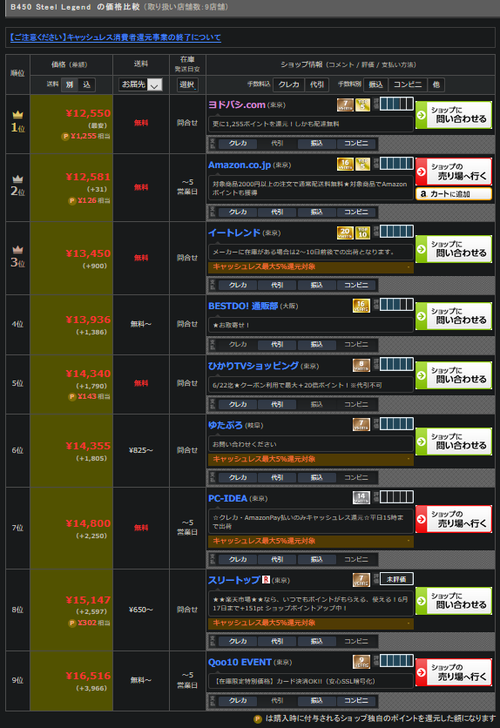
Task: Click the point icon beside ¥1,255相当
Action: pyautogui.click(x=65, y=136)
